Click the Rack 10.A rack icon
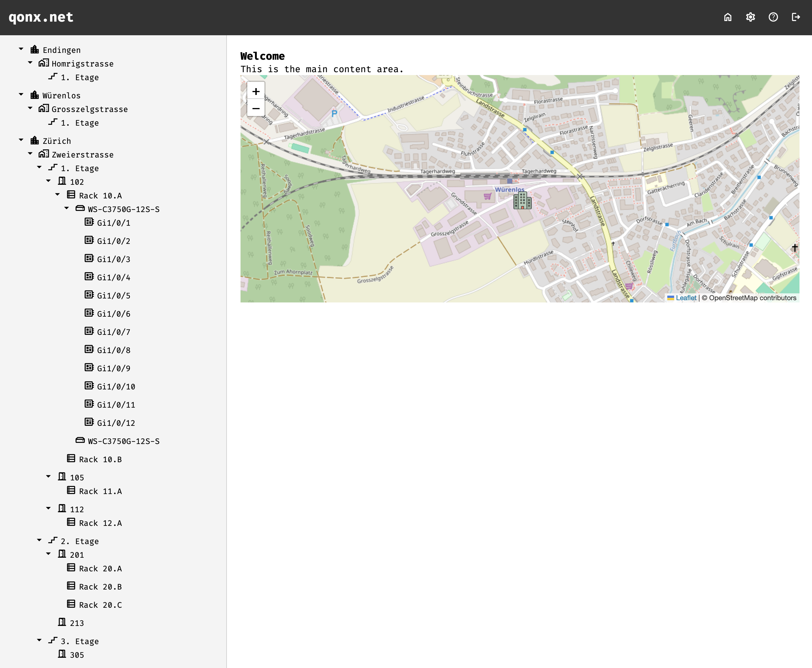Screen dimensions: 812x668 [71, 195]
